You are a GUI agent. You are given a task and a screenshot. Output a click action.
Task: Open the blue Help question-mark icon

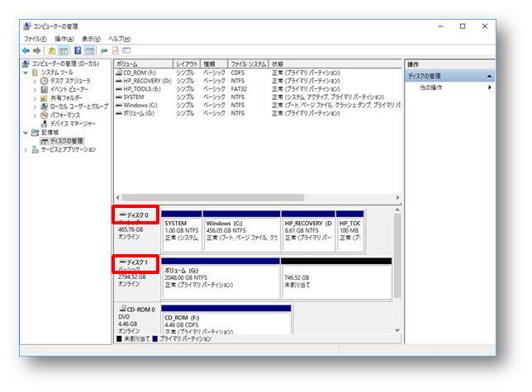[78, 51]
